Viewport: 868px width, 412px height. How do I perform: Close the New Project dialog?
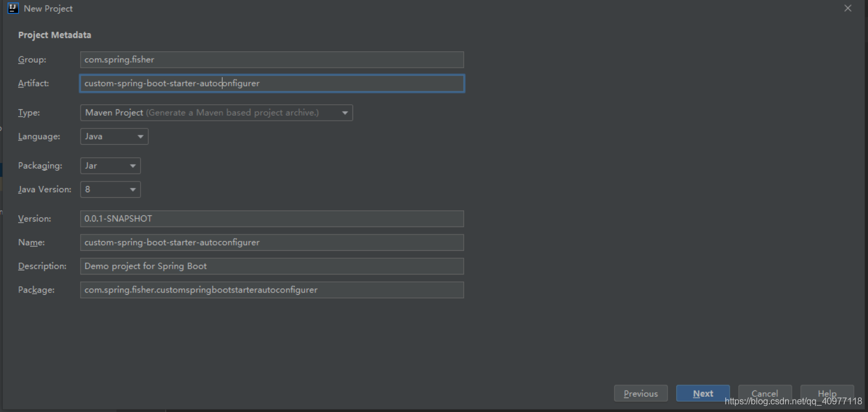(848, 8)
